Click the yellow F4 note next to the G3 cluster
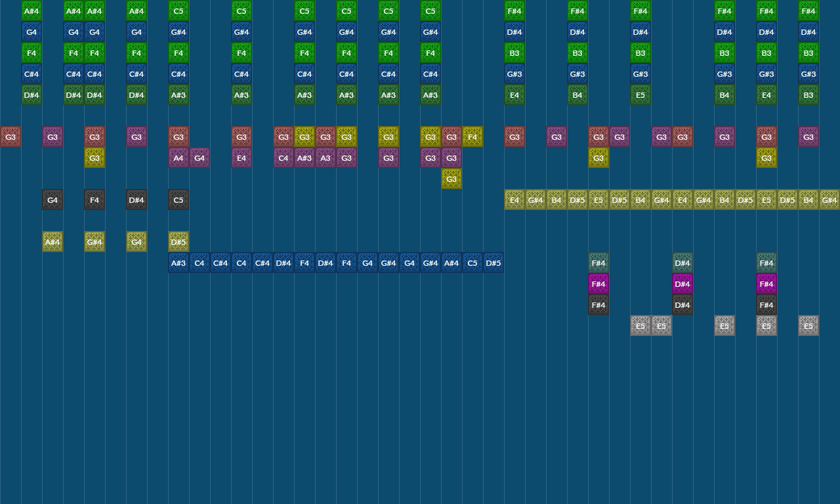 pyautogui.click(x=472, y=136)
